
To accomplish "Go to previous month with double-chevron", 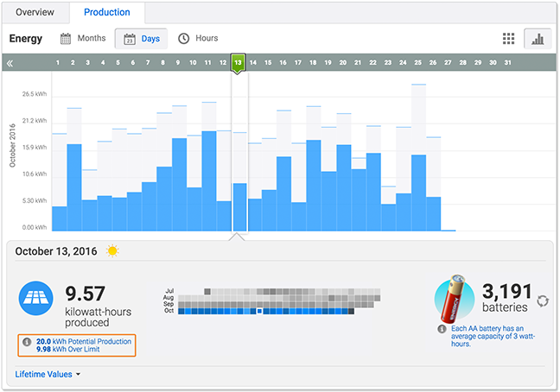I will coord(10,64).
